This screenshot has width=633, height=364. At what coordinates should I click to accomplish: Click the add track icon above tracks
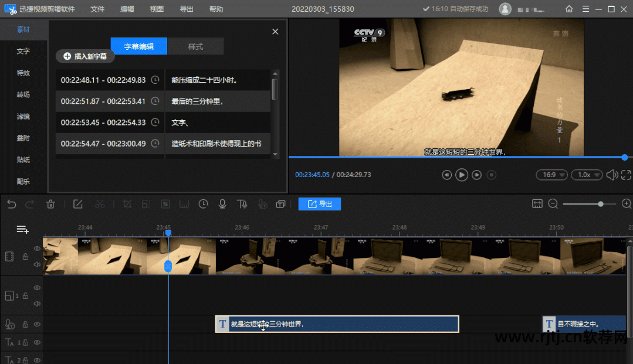coord(23,230)
